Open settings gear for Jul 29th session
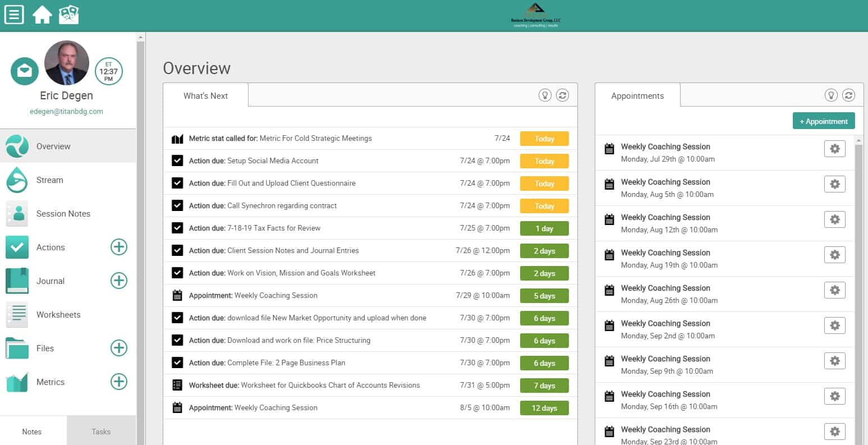This screenshot has width=868, height=445. (x=835, y=149)
